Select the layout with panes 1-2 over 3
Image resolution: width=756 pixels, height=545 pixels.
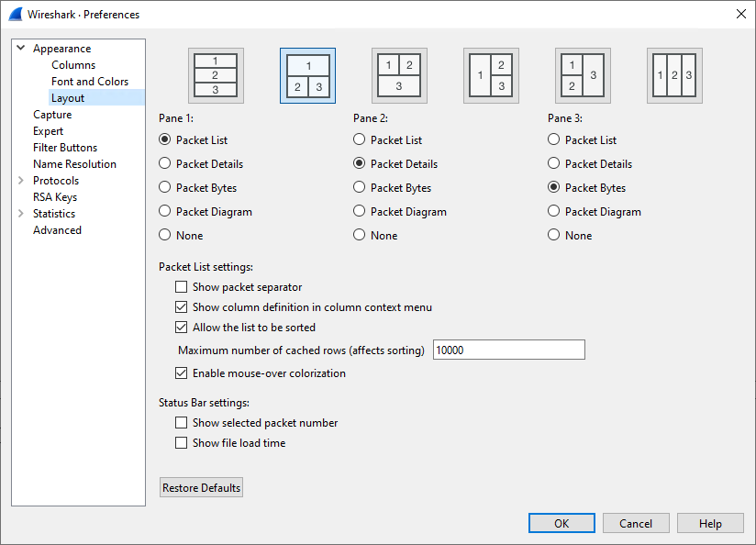point(400,75)
